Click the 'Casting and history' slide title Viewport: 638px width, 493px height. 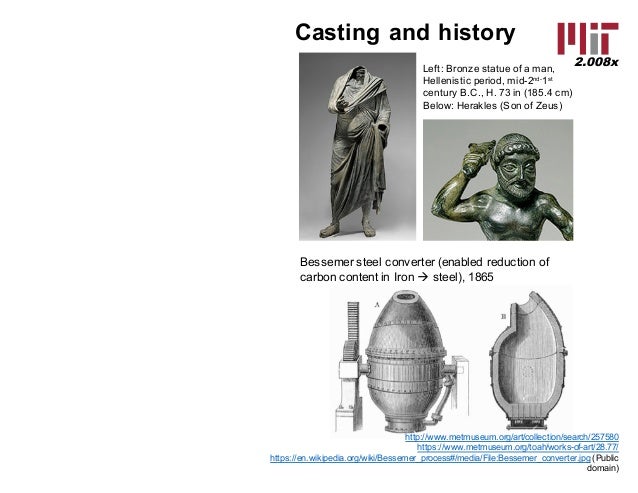coord(405,33)
